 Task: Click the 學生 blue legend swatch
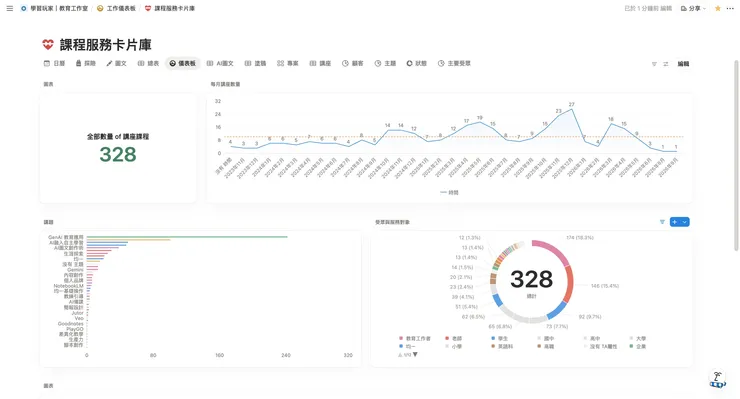pyautogui.click(x=493, y=339)
